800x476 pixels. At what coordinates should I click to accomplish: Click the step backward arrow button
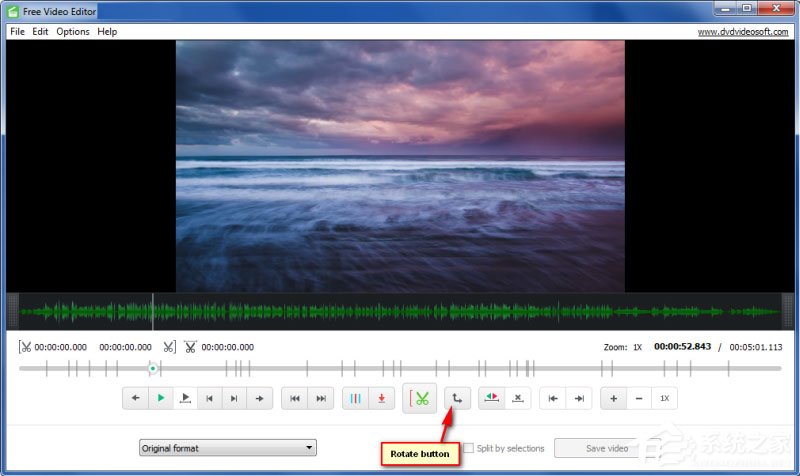point(136,398)
